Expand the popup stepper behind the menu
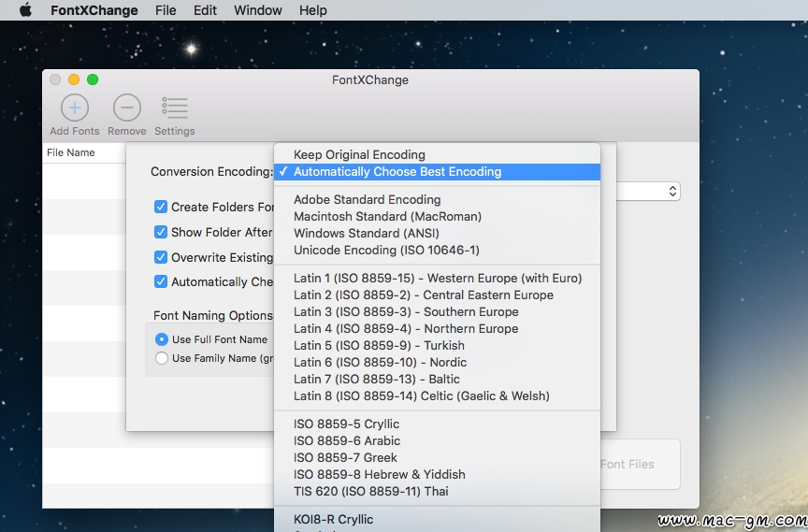 pyautogui.click(x=672, y=191)
